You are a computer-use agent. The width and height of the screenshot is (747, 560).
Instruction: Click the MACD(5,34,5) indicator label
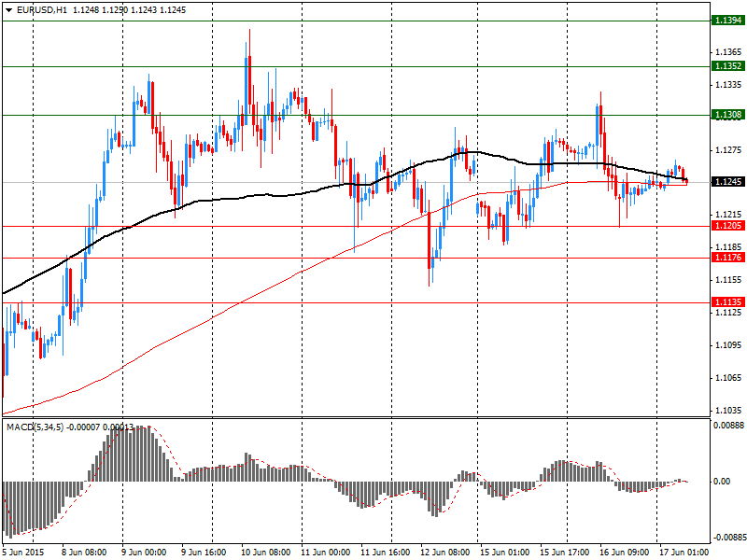tap(35, 427)
